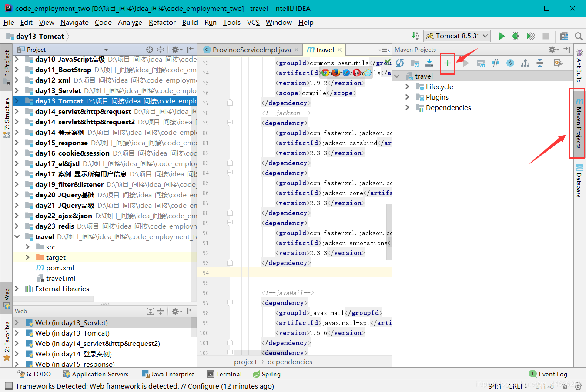586x392 pixels.
Task: Open Search Everywhere magnifier
Action: point(579,36)
